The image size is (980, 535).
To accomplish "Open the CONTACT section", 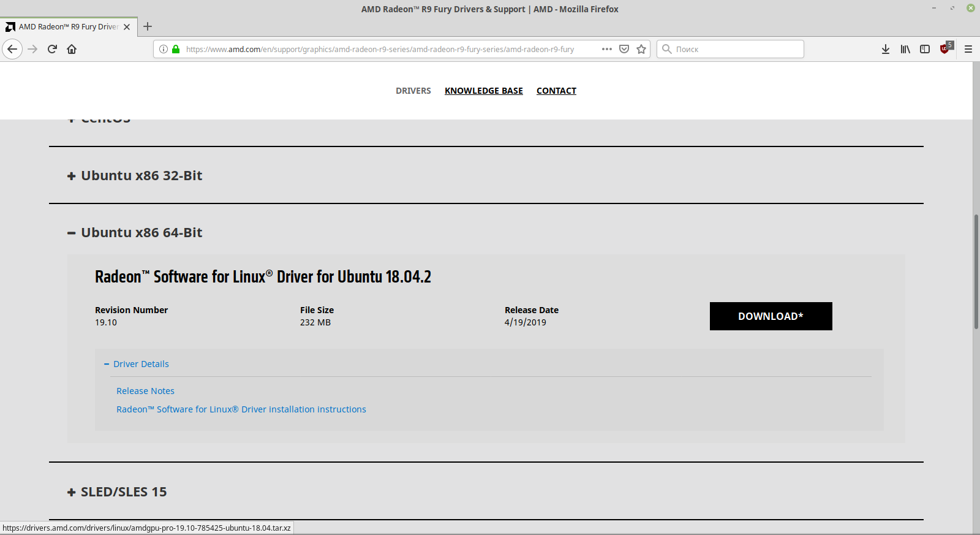I will [556, 91].
